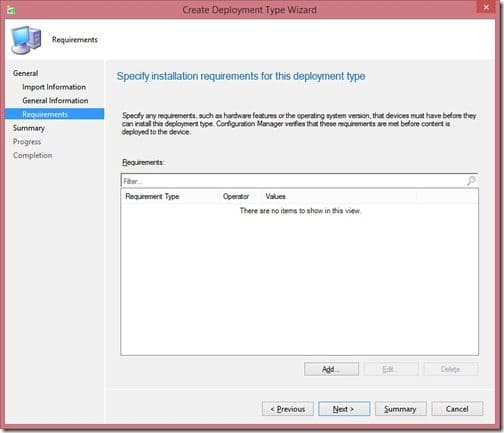Click the computer icon beside Requirements header
The image size is (504, 433).
coord(26,40)
